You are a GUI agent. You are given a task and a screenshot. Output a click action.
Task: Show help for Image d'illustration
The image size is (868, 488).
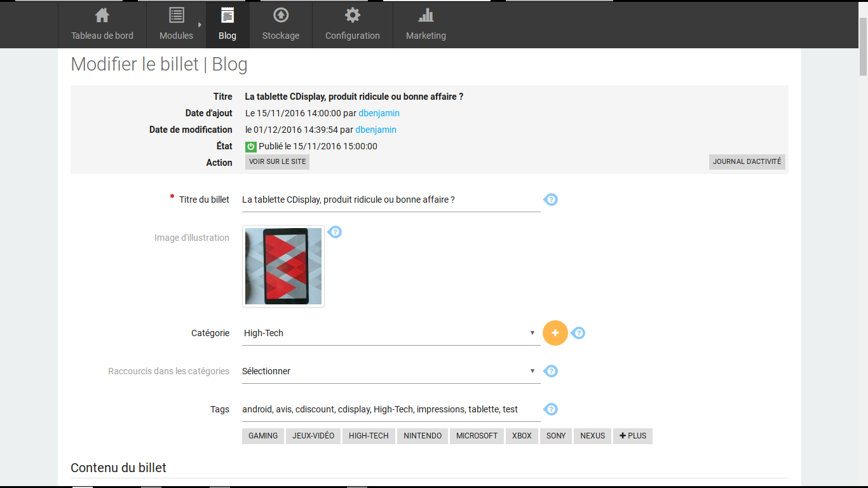335,232
